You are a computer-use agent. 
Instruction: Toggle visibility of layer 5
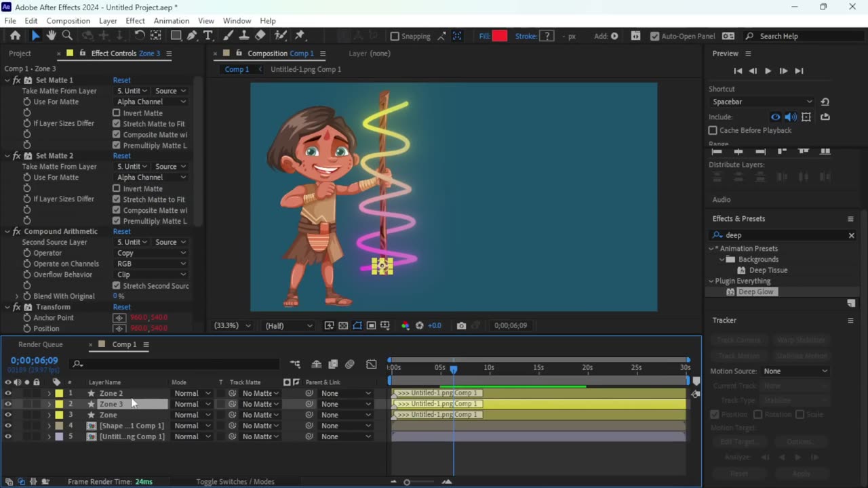pos(8,436)
